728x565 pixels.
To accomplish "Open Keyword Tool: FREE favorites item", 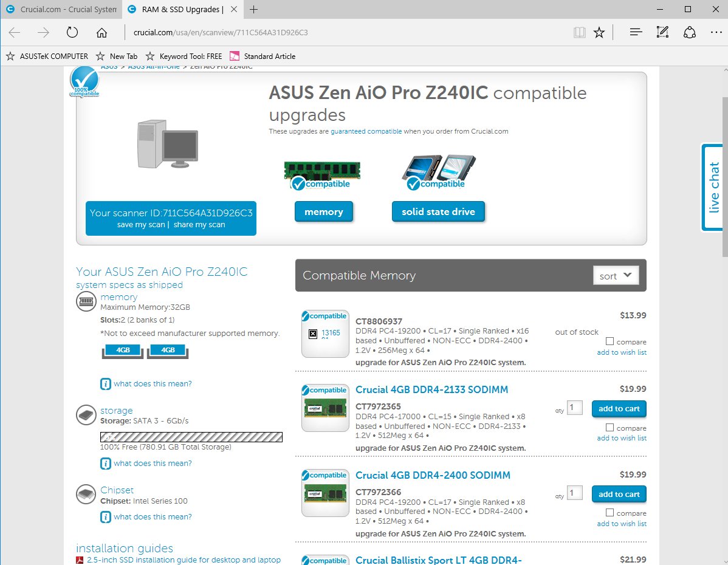I will [184, 56].
